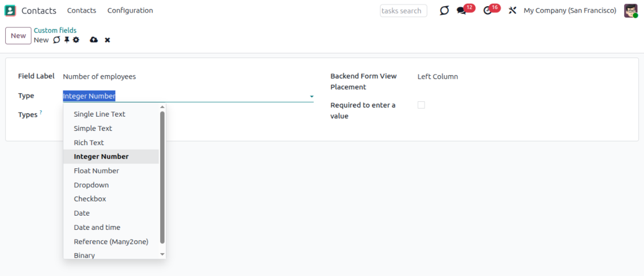Click the user avatar in top bar

click(630, 11)
